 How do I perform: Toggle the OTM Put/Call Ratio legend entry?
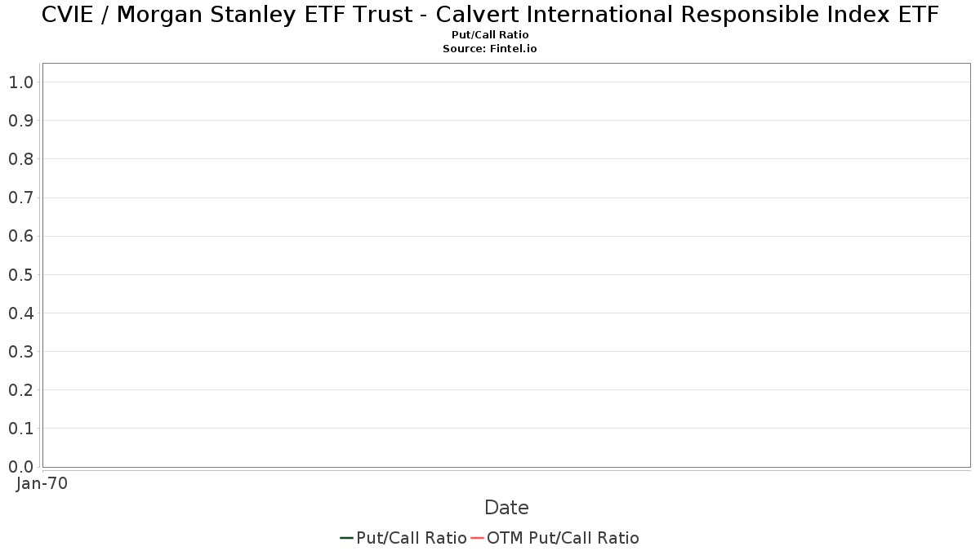click(555, 538)
